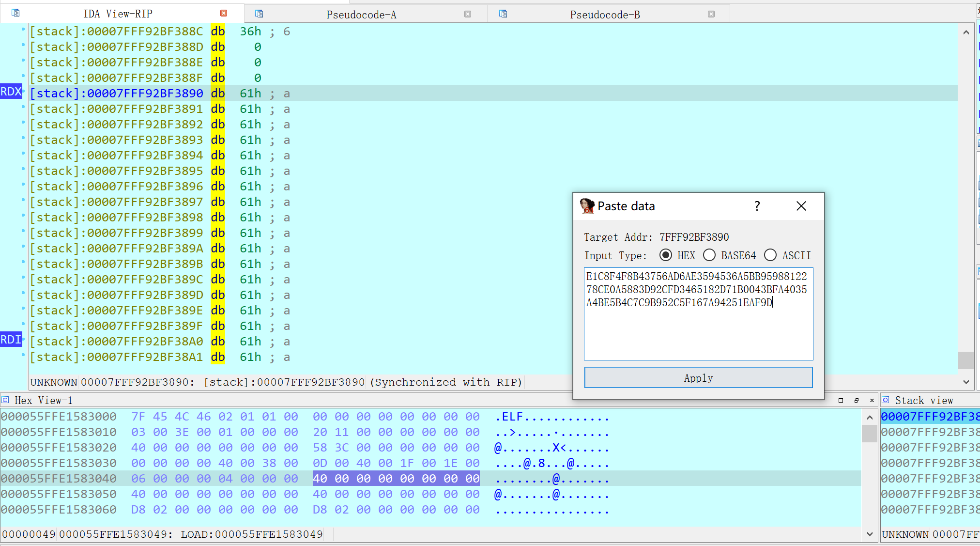
Task: Close the Pseudocode-A tab
Action: pos(468,14)
